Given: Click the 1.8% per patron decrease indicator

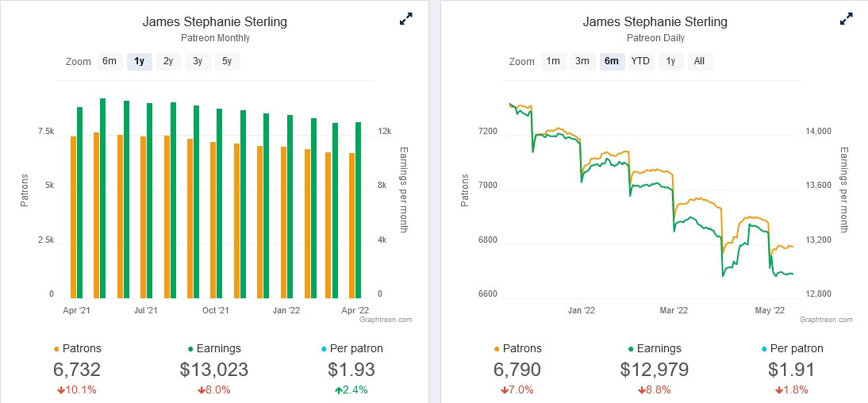Looking at the screenshot, I should (x=792, y=390).
